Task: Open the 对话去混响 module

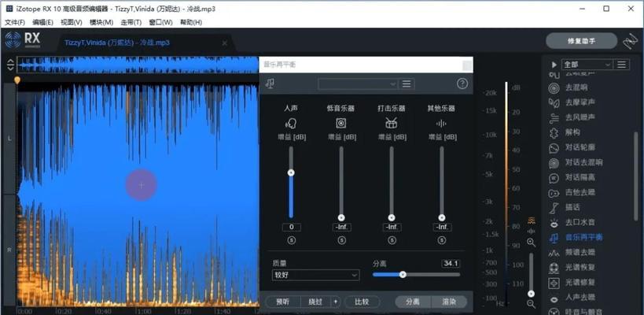Action: [x=576, y=162]
